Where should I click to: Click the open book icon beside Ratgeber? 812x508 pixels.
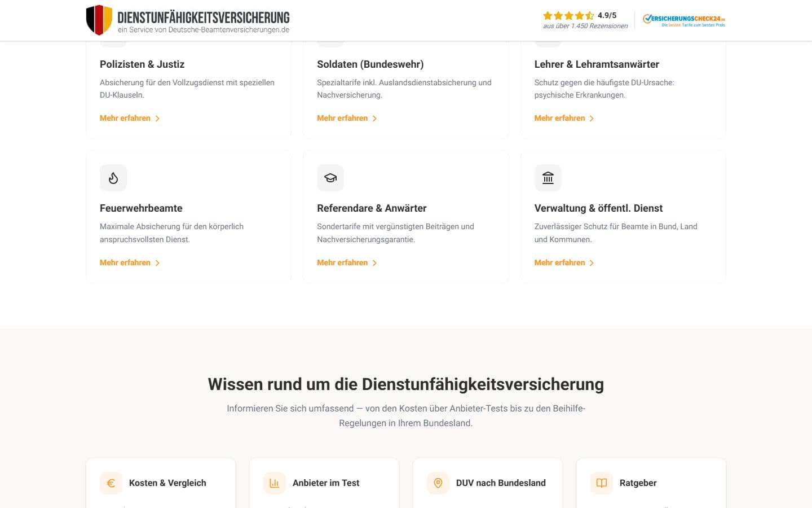(x=602, y=483)
